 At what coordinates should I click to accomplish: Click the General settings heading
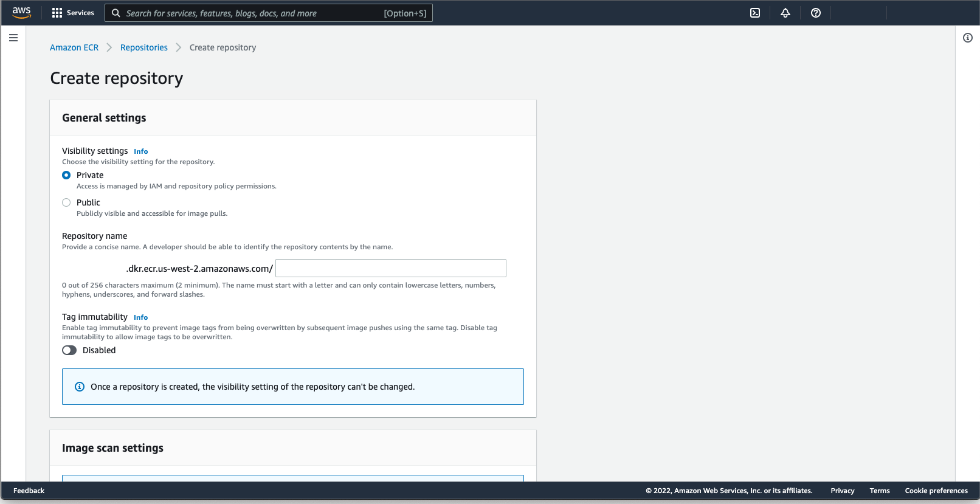point(104,118)
